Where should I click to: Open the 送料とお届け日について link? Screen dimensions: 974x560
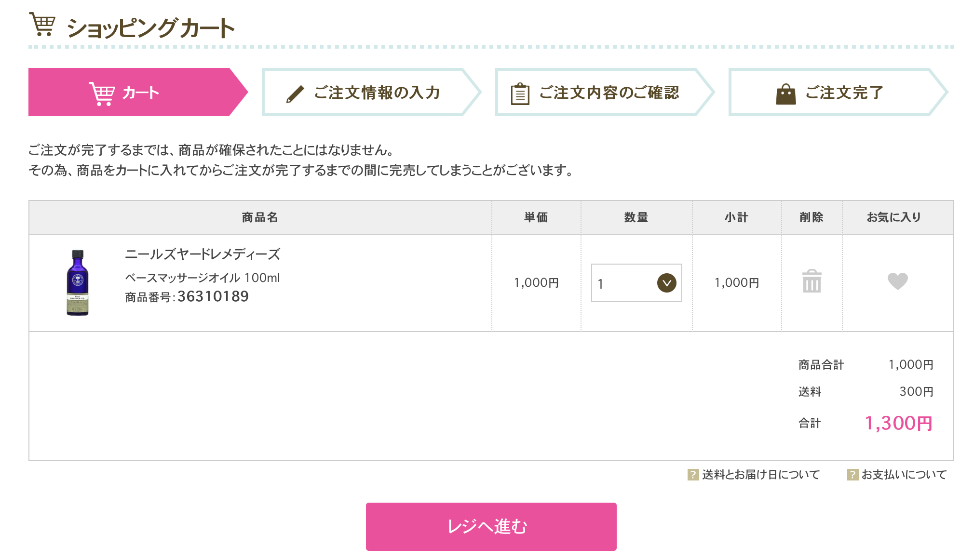[760, 475]
